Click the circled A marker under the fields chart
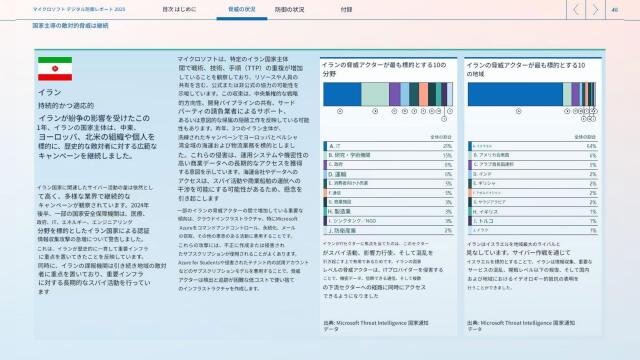Viewport: 640px width, 360px height. point(340,111)
